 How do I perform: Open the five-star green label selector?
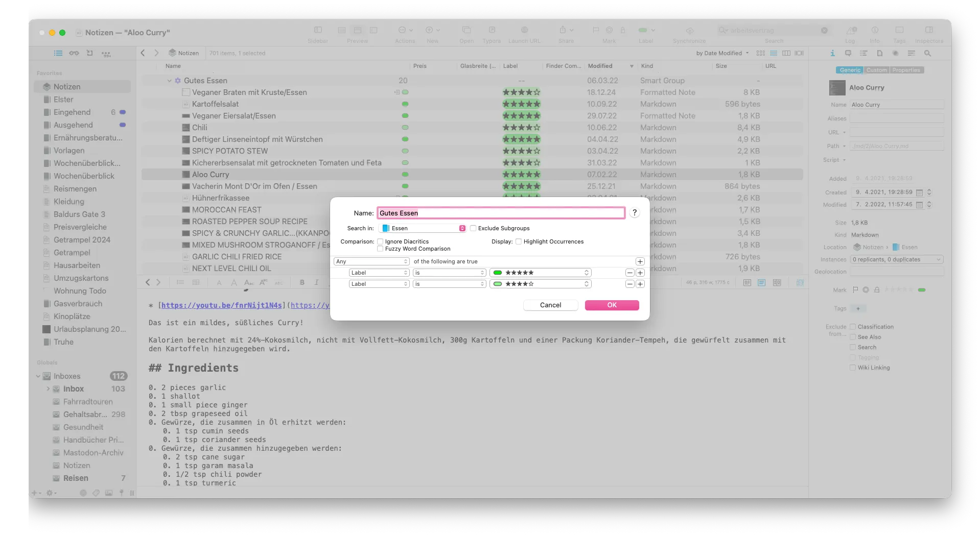540,273
